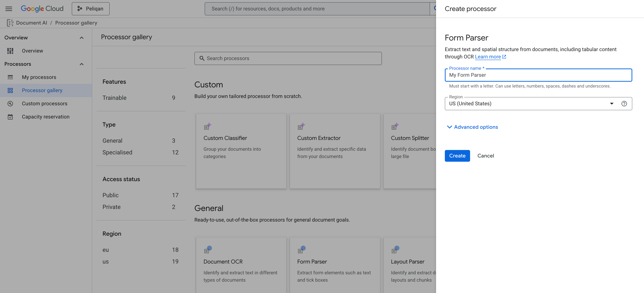Click the Form Parser card icon
This screenshot has width=644, height=293.
(301, 249)
